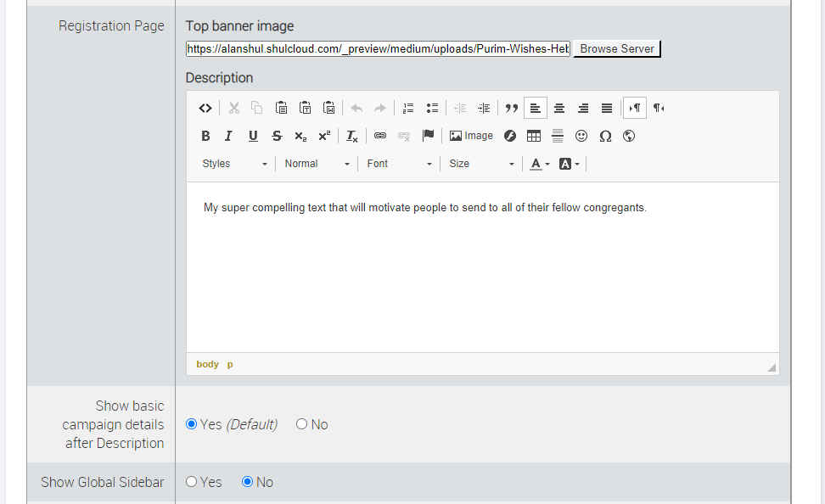Click the body element path item
The image size is (825, 504).
pyautogui.click(x=207, y=364)
